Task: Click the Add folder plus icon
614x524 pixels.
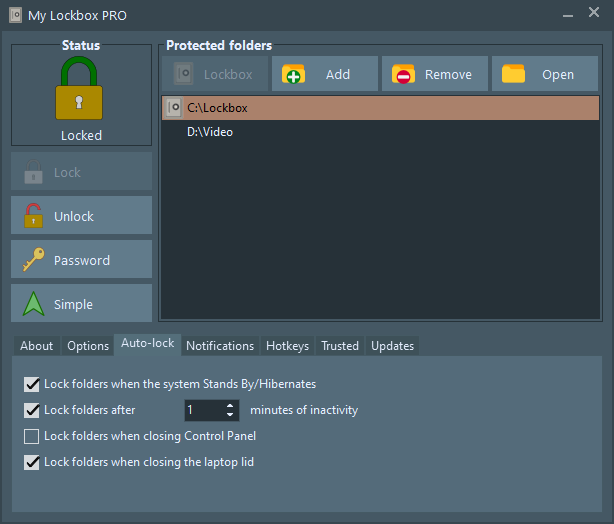Action: 293,74
